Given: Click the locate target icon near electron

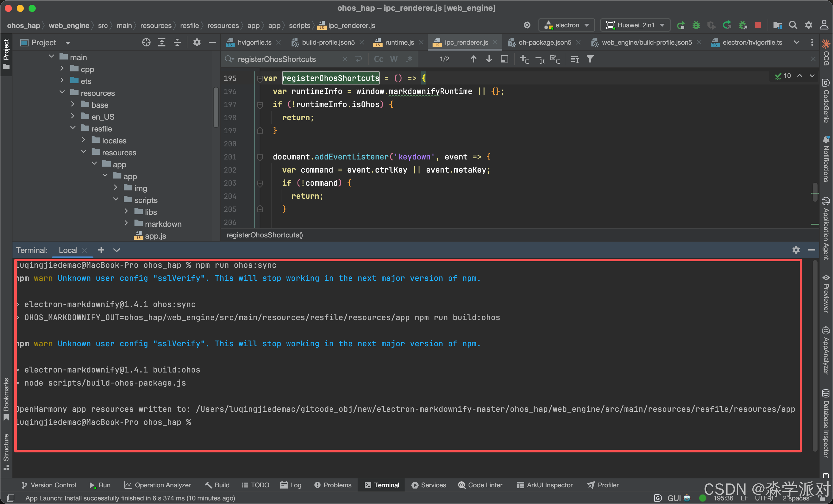Looking at the screenshot, I should [x=527, y=25].
